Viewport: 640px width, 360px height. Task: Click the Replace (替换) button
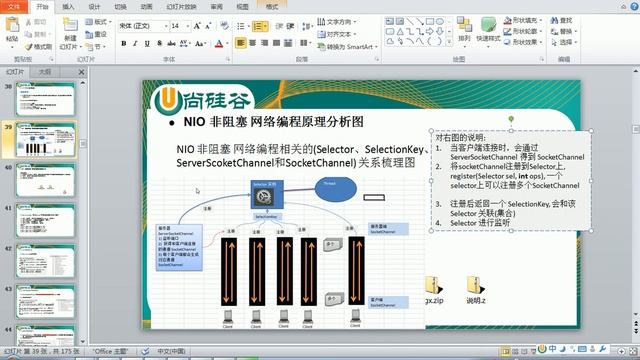[563, 31]
